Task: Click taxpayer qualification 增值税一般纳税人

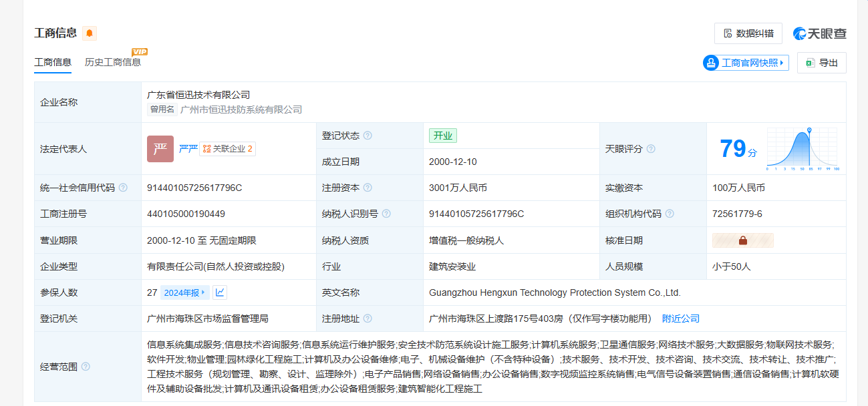Action: pyautogui.click(x=466, y=240)
